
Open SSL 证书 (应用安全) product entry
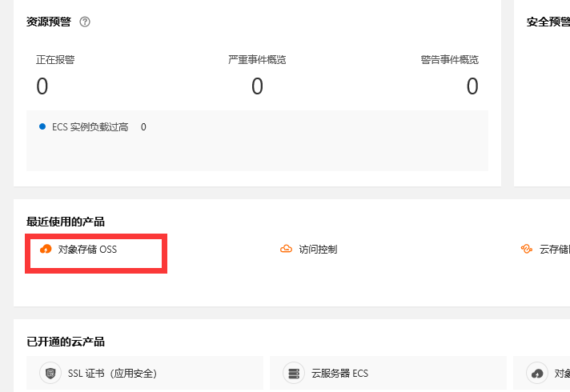pos(145,373)
